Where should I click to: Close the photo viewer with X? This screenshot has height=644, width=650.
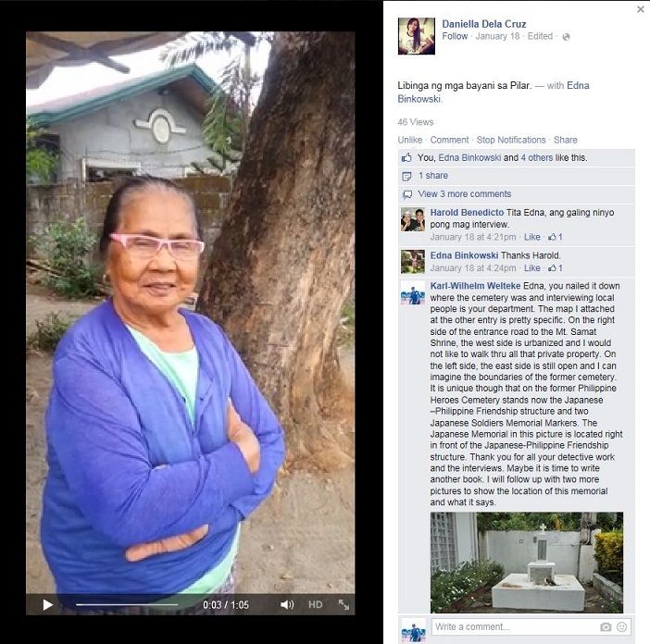point(641,9)
